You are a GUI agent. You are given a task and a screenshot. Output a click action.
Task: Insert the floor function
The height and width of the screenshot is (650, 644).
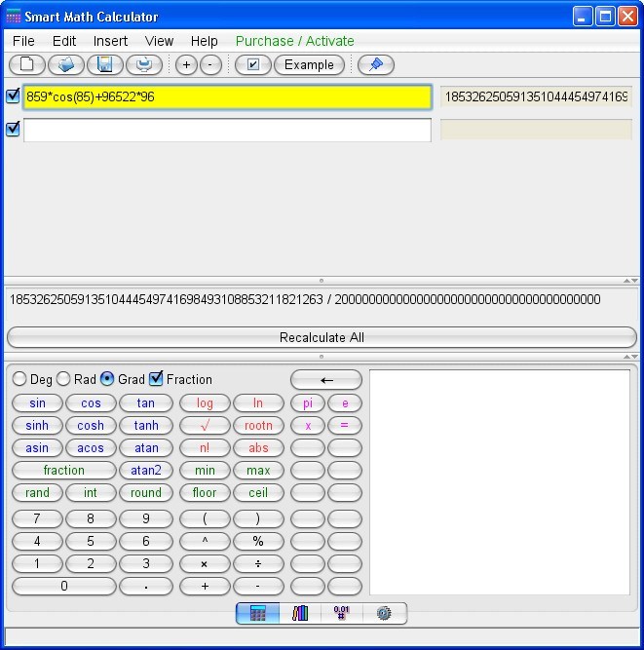[x=205, y=492]
